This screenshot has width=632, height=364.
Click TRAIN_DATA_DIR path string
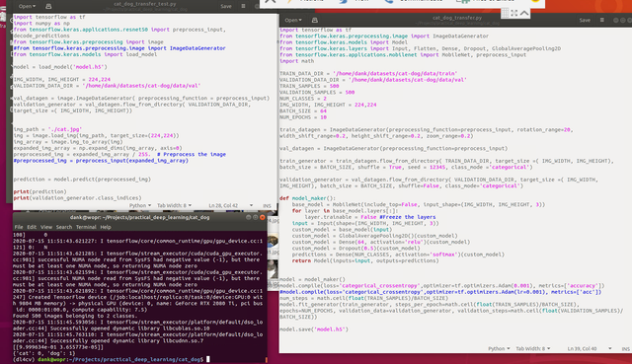point(395,73)
